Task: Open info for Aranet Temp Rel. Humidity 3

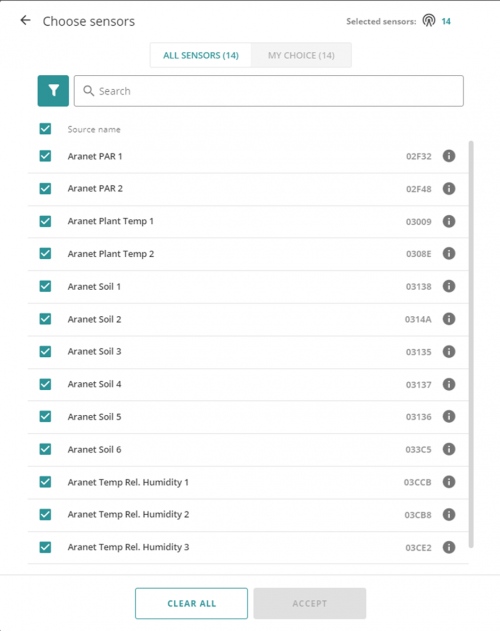Action: tap(449, 547)
